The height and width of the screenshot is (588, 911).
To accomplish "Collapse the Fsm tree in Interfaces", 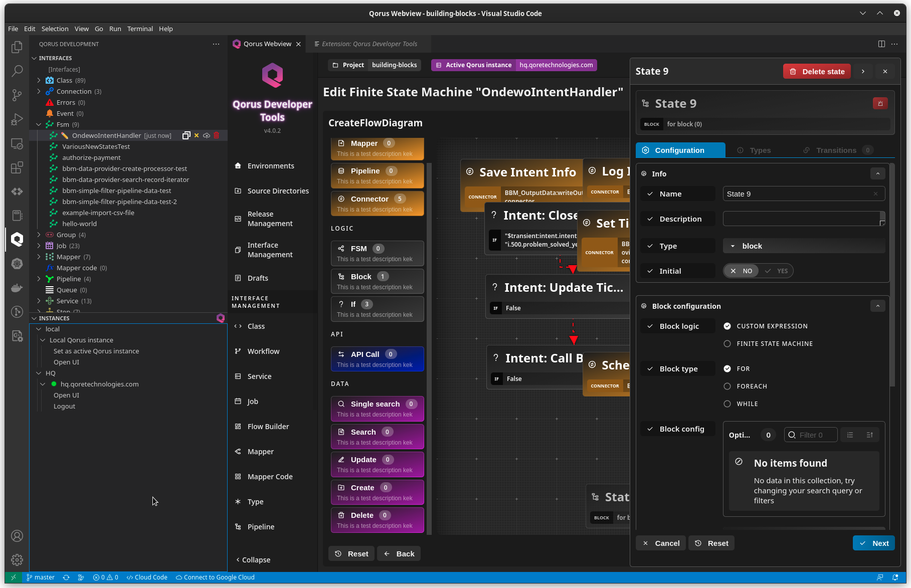I will [39, 124].
